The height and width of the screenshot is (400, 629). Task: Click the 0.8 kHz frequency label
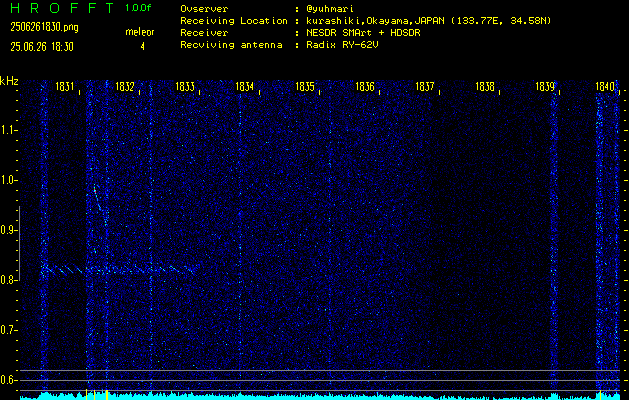pos(8,280)
